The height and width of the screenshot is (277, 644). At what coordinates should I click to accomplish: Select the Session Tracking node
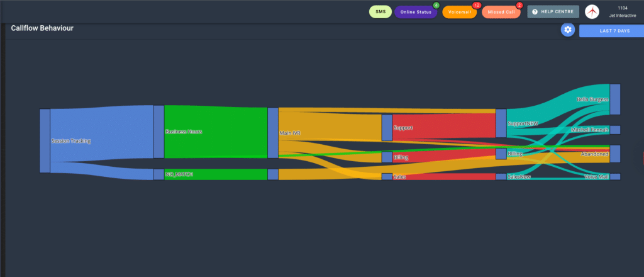pyautogui.click(x=45, y=140)
